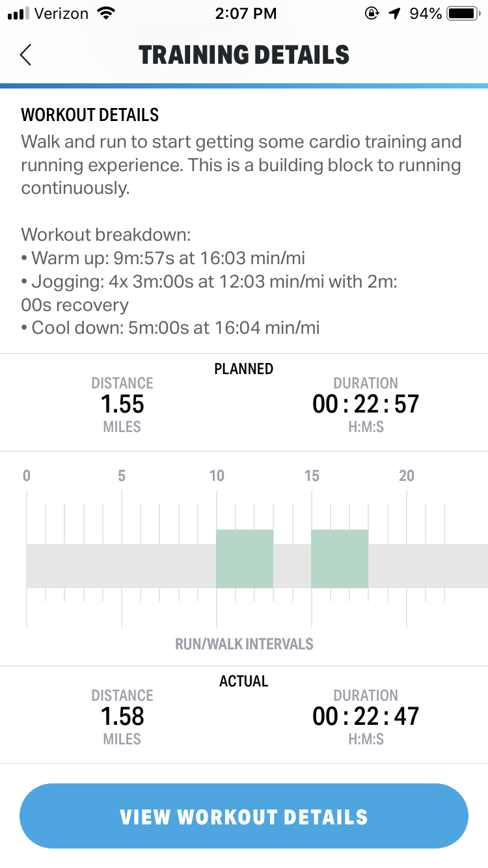Select the second green jogging interval block
Screen dimensions: 488x868
pos(340,559)
